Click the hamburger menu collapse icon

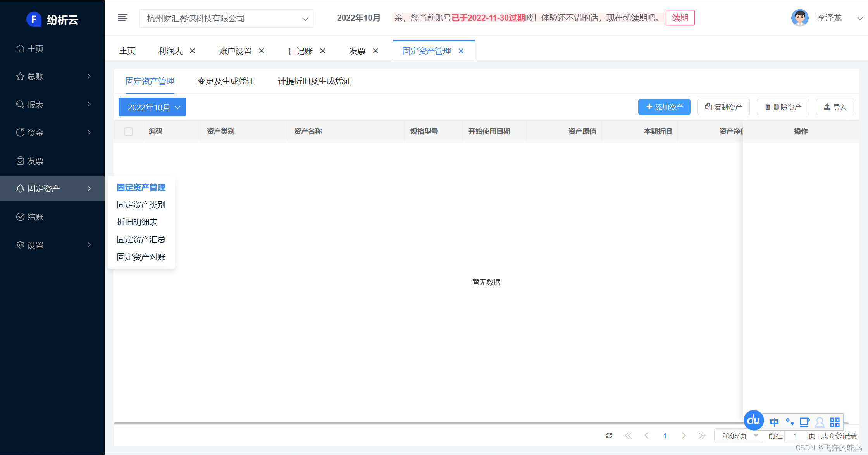point(122,18)
